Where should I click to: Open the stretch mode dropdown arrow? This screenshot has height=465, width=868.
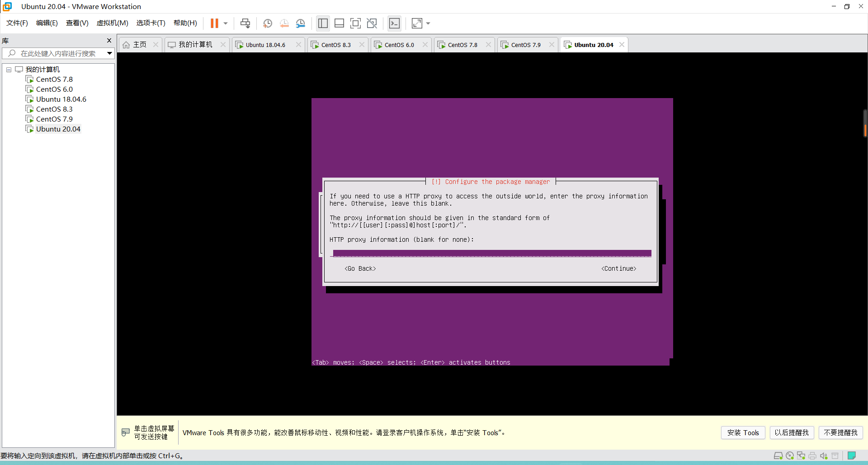(x=428, y=23)
